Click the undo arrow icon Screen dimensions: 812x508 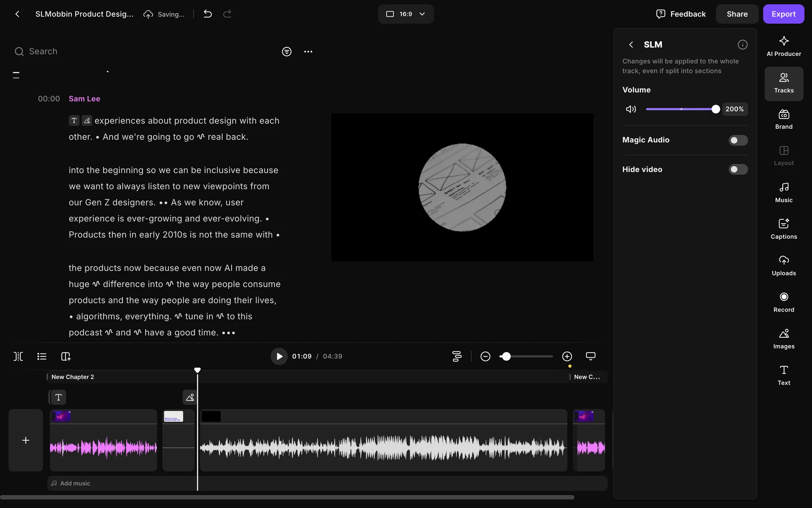[207, 14]
